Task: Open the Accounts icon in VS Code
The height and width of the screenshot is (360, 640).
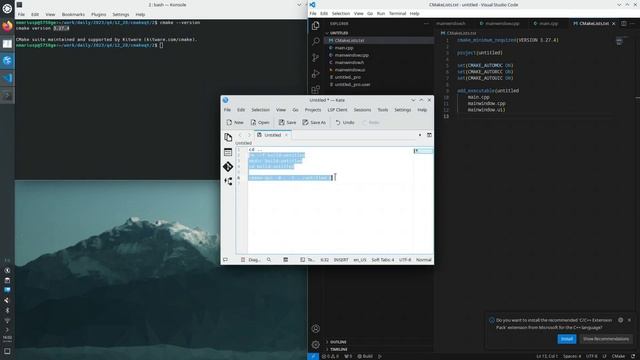Action: coord(316,329)
